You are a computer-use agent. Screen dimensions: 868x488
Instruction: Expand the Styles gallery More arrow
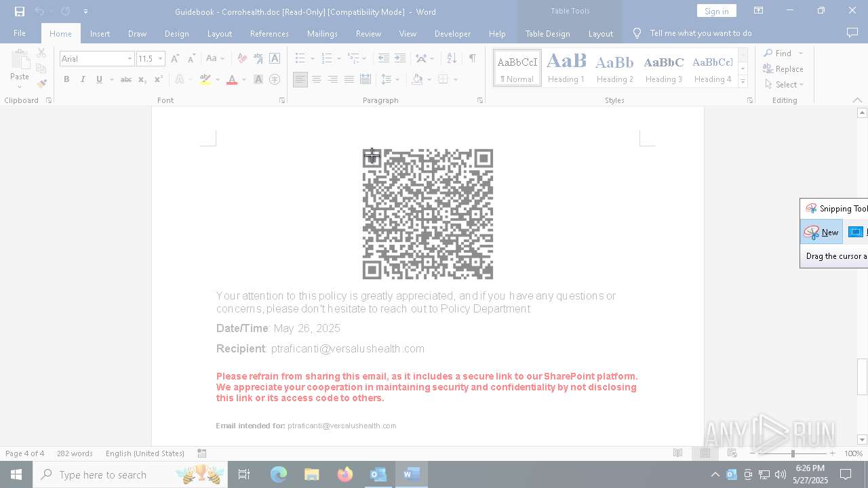[743, 81]
